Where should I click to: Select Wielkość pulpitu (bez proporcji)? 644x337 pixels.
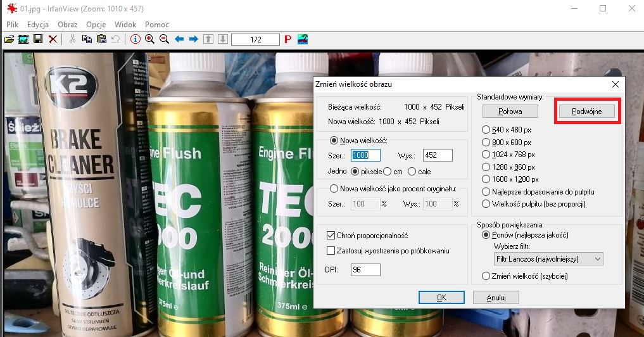[486, 204]
